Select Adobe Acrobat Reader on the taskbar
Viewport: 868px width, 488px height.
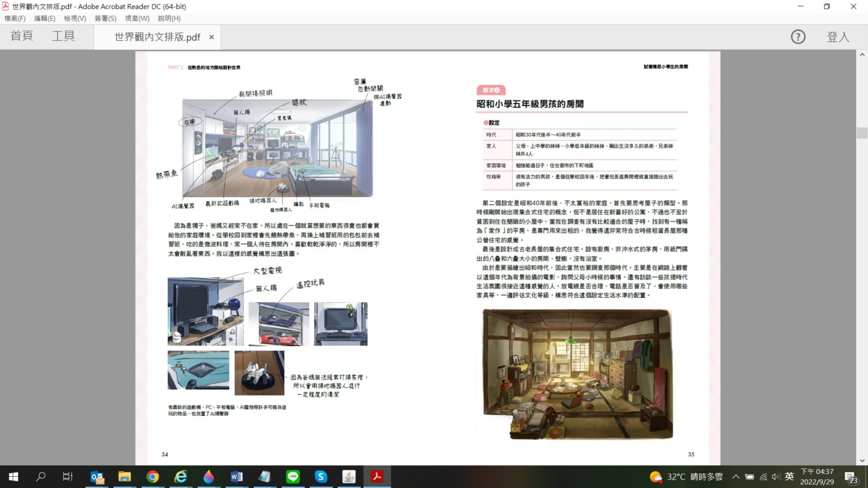point(377,477)
